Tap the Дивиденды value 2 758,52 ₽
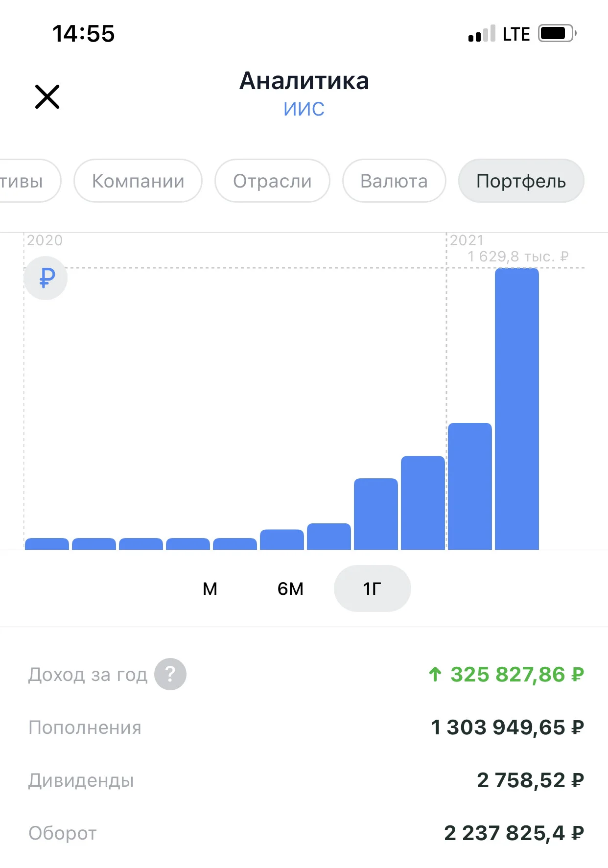Viewport: 608px width, 868px height. coord(531,780)
